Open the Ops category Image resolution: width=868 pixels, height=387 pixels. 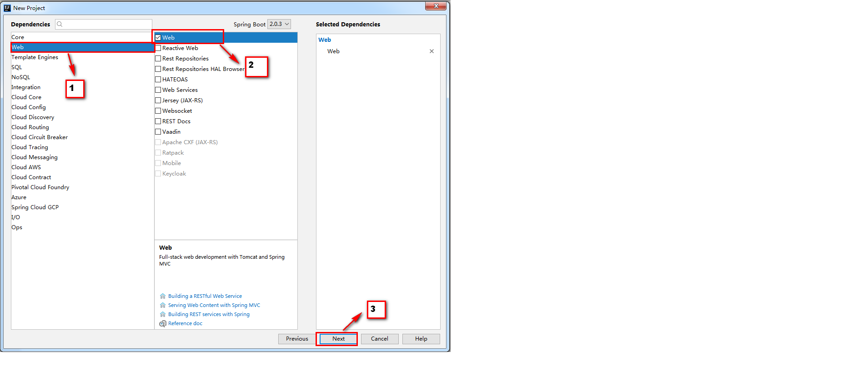[x=82, y=227]
